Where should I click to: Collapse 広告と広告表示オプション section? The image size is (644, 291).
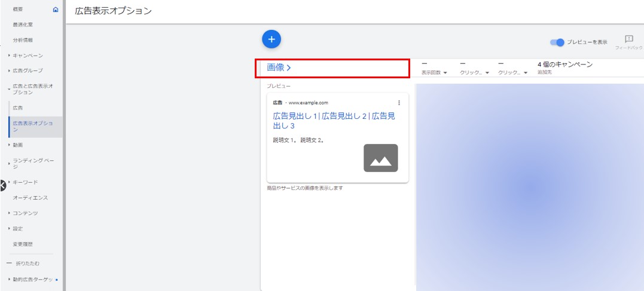(x=9, y=89)
